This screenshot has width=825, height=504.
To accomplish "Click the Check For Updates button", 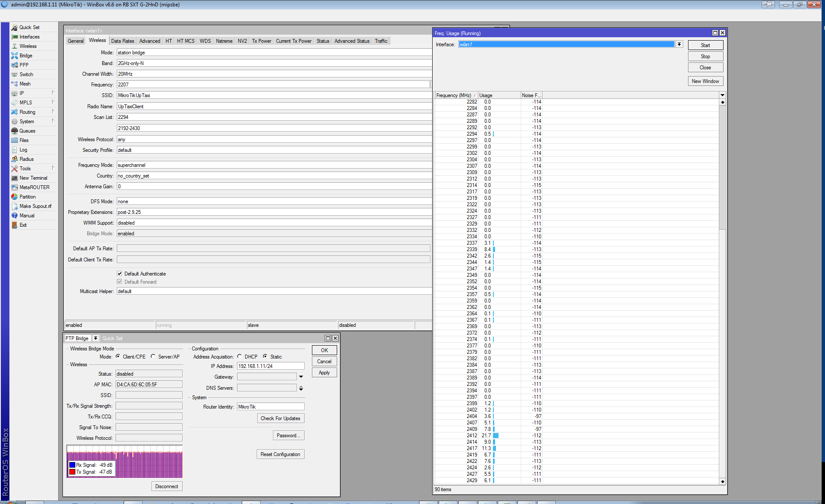I will (280, 418).
